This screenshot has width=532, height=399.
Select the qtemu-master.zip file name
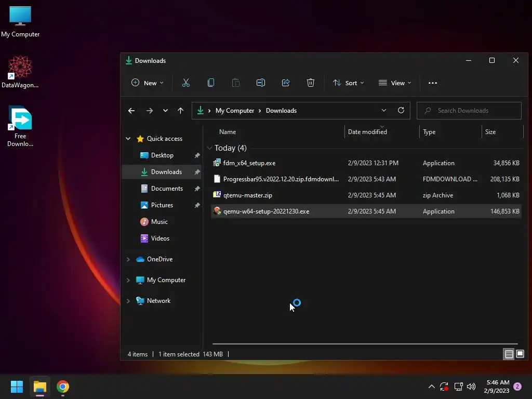pos(248,195)
